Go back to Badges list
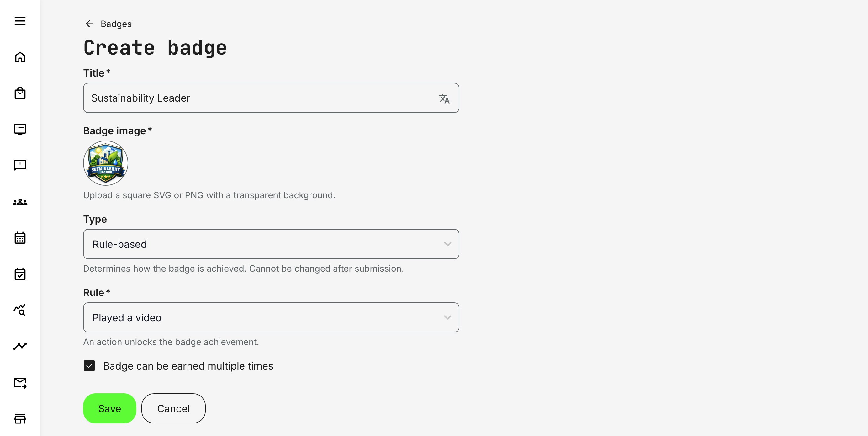This screenshot has height=436, width=868. click(116, 24)
